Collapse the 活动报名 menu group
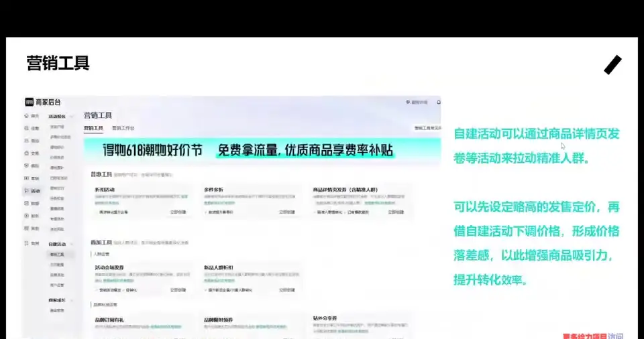Screen dimensions: 644x339 point(72,116)
